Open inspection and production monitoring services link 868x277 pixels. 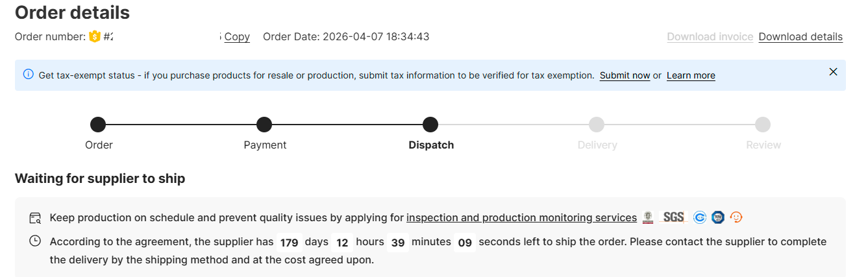521,217
